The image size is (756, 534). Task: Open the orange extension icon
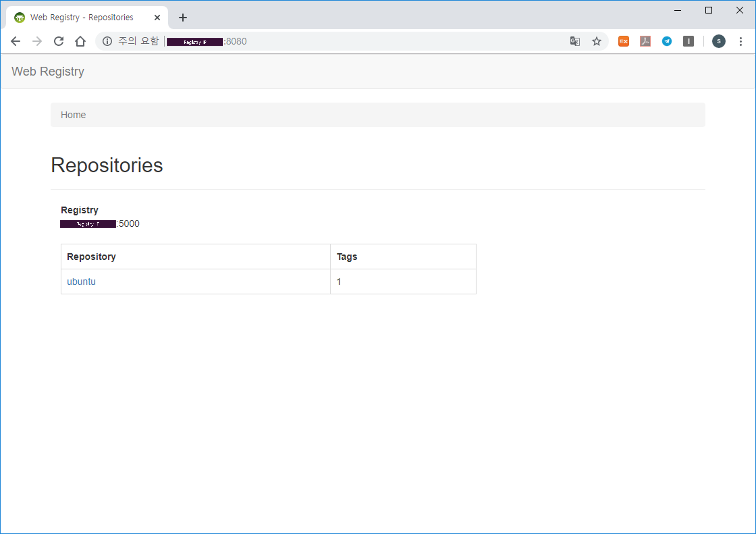pyautogui.click(x=623, y=41)
